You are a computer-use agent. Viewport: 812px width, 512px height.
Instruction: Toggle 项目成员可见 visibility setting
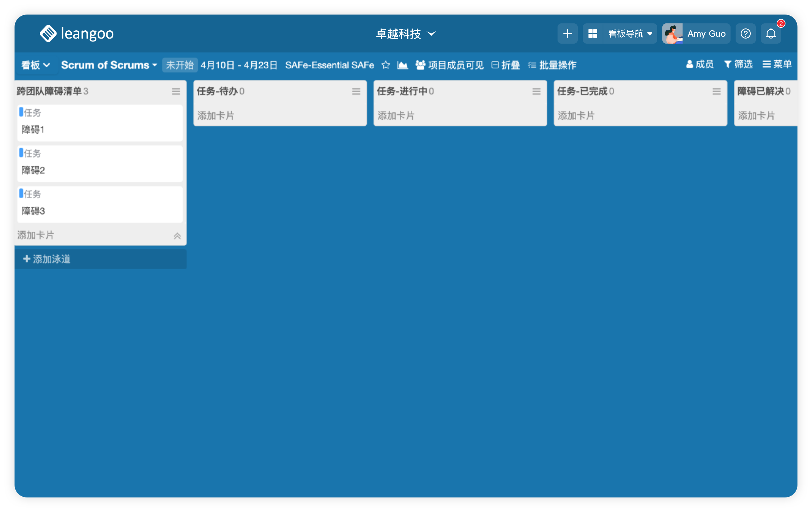[x=450, y=65]
